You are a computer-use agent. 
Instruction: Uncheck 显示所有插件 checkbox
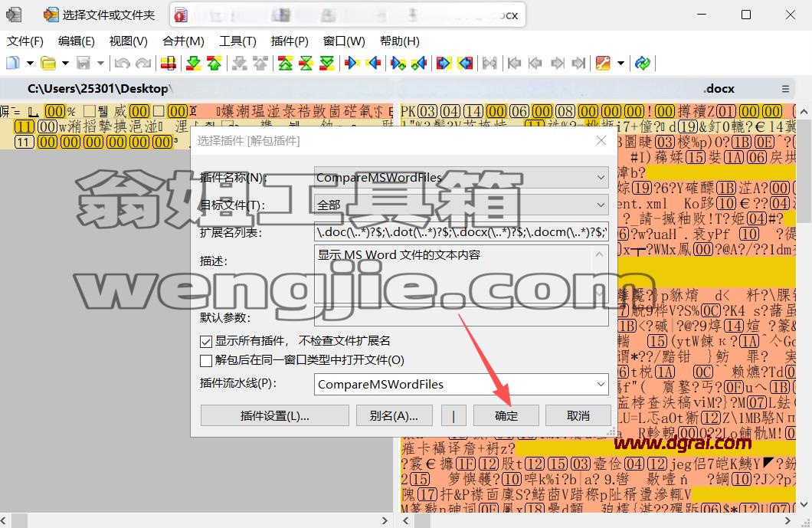pos(206,342)
